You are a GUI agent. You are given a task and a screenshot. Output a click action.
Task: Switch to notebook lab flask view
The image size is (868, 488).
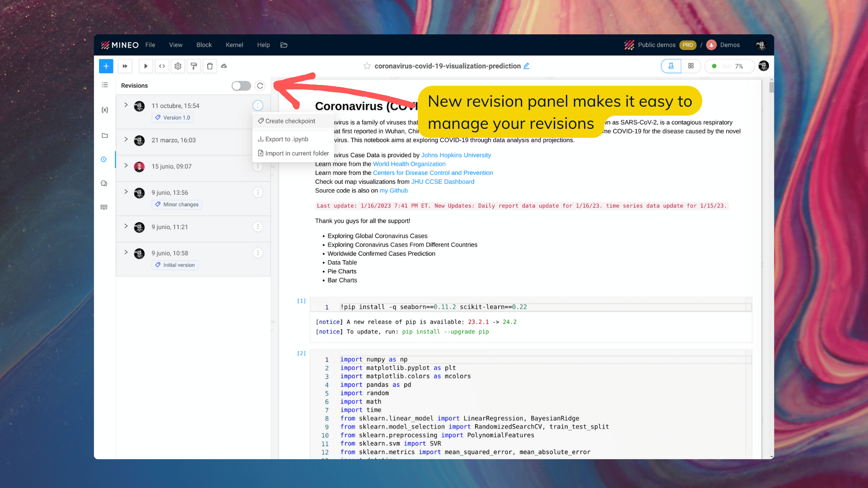coord(671,66)
